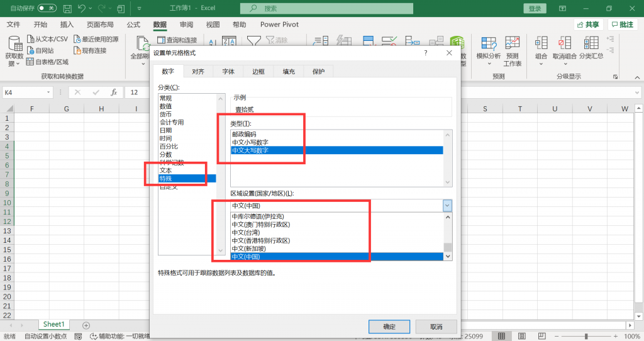Add a new sheet with plus icon
The width and height of the screenshot is (644, 341).
click(86, 325)
